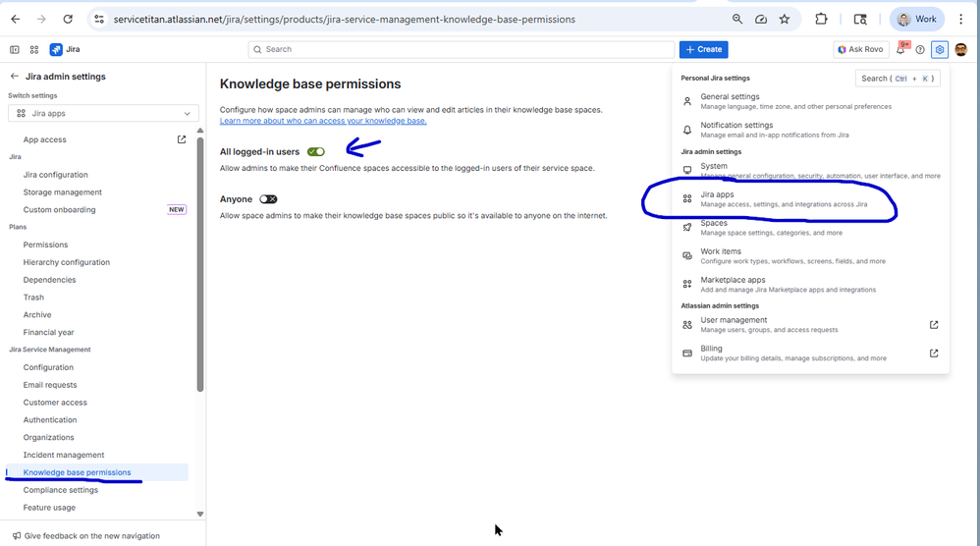Open user avatar profile menu
This screenshot has width=980, height=546.
pyautogui.click(x=961, y=49)
